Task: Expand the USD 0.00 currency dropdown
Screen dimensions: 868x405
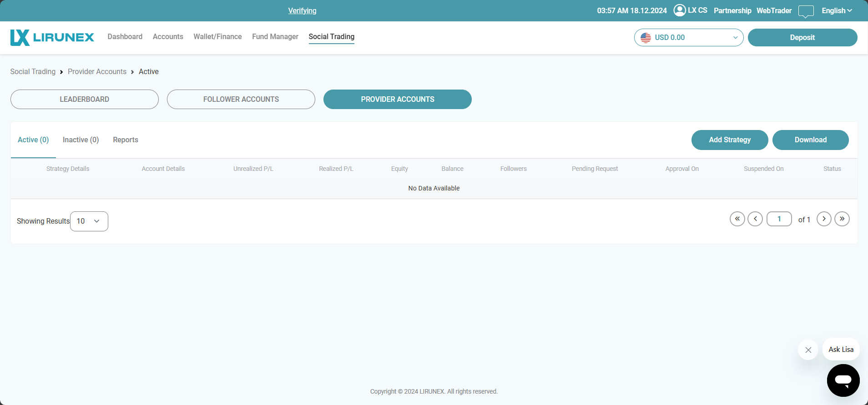Action: pos(688,37)
